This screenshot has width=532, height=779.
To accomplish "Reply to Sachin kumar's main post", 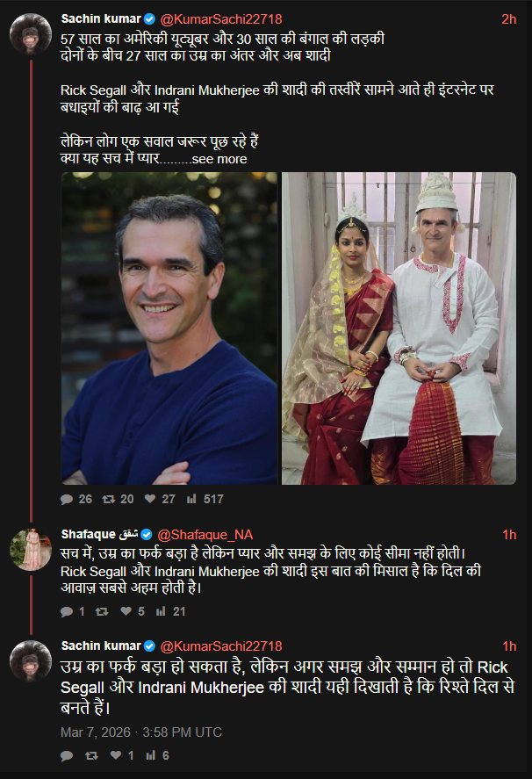I will [x=68, y=499].
